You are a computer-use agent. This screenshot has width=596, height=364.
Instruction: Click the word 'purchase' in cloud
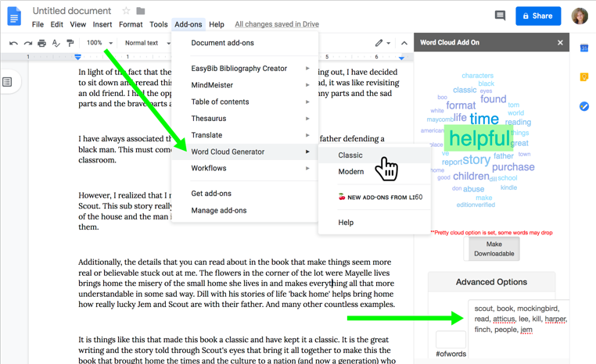(513, 167)
